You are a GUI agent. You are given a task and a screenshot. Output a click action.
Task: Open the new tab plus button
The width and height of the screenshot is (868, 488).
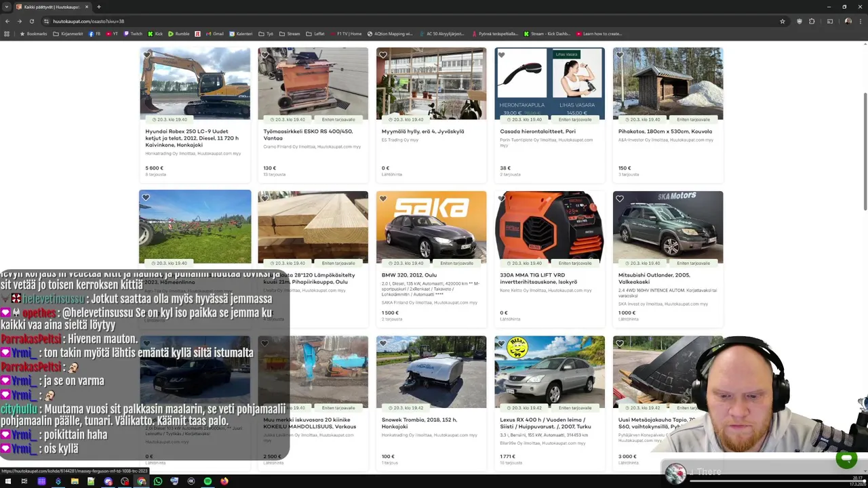[x=98, y=7]
